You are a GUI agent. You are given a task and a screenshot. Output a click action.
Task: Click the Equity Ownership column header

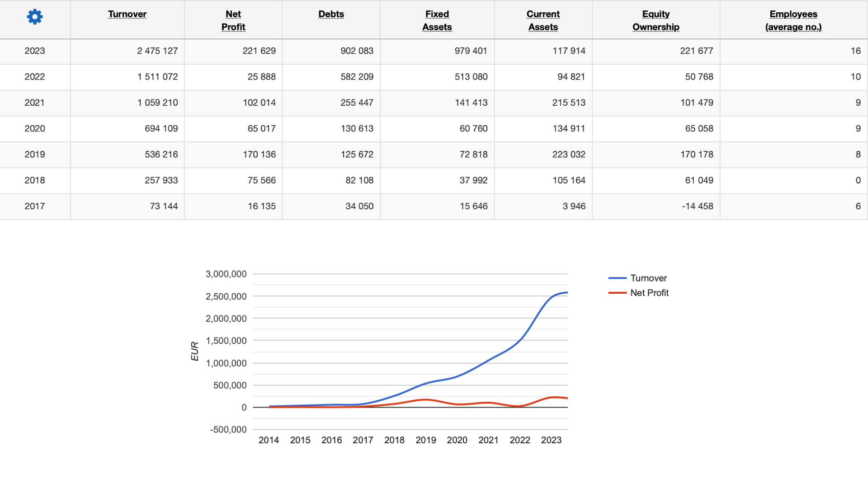pyautogui.click(x=656, y=20)
